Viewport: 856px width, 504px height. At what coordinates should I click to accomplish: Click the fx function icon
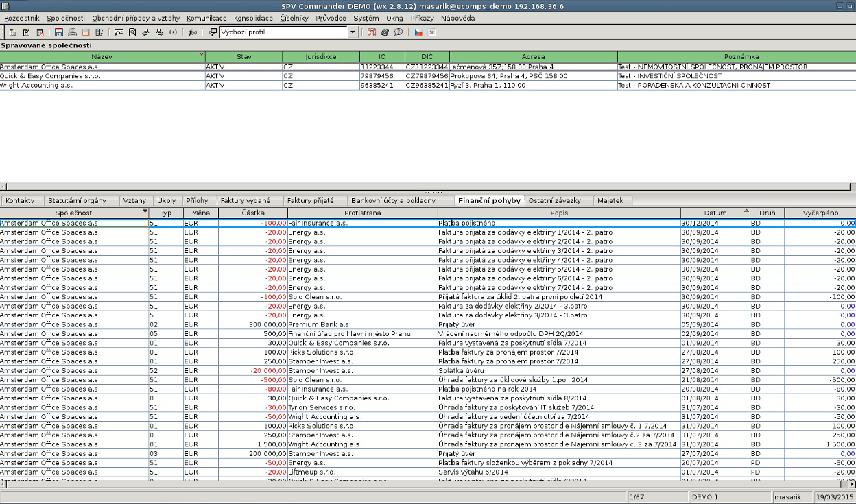(x=193, y=32)
